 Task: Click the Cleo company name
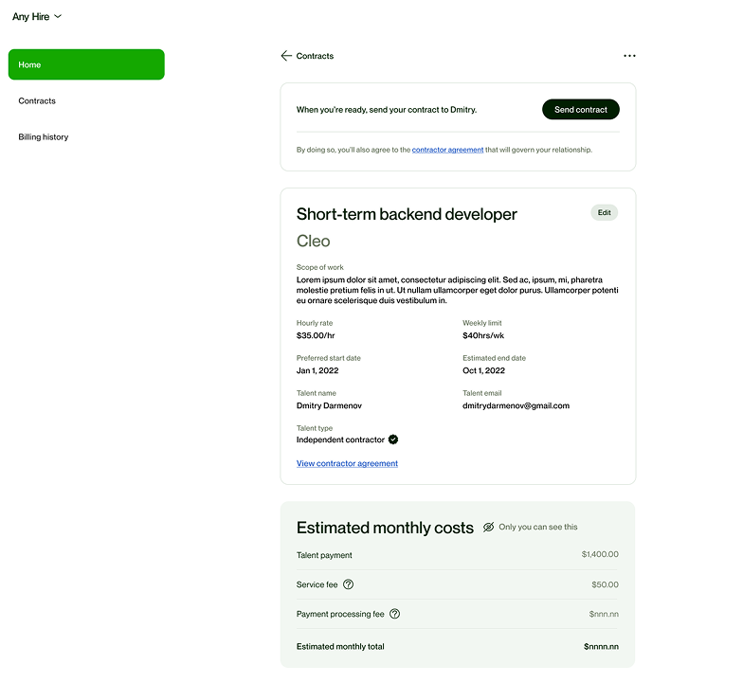tap(313, 241)
